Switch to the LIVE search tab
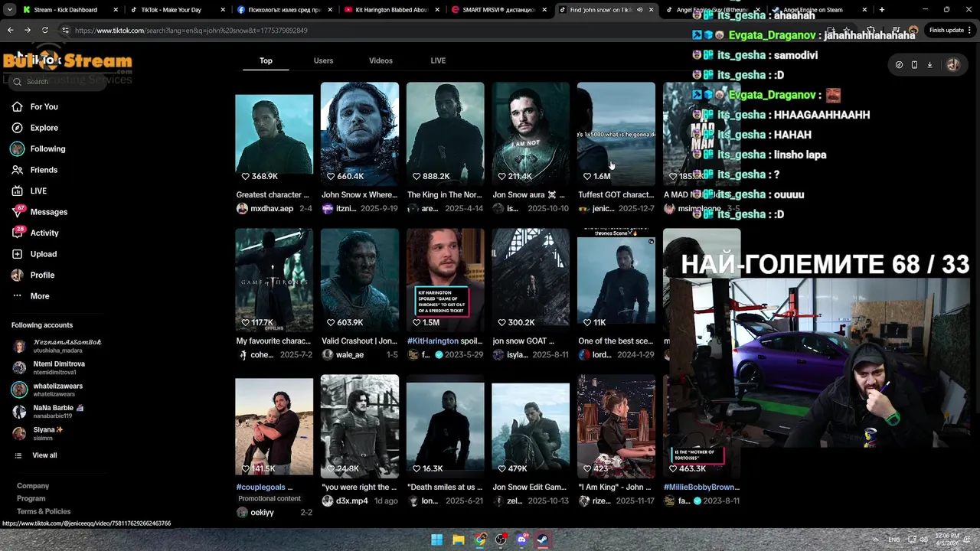Image resolution: width=980 pixels, height=551 pixels. [438, 60]
